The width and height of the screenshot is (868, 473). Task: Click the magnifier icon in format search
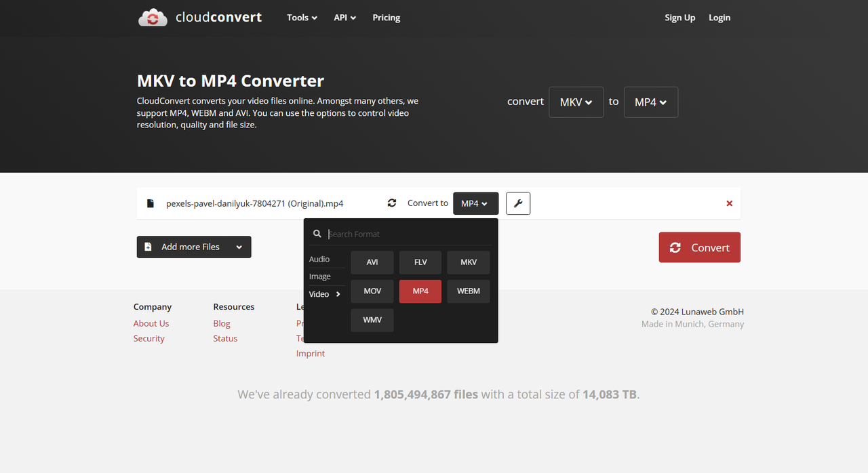tap(317, 234)
